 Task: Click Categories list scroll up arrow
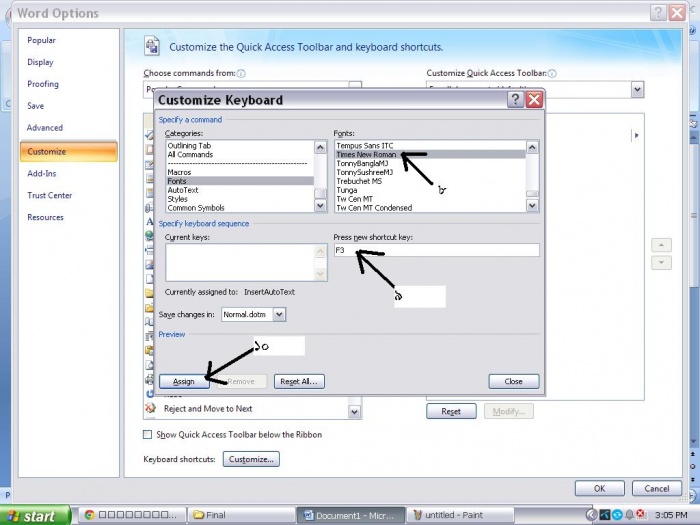tap(321, 147)
